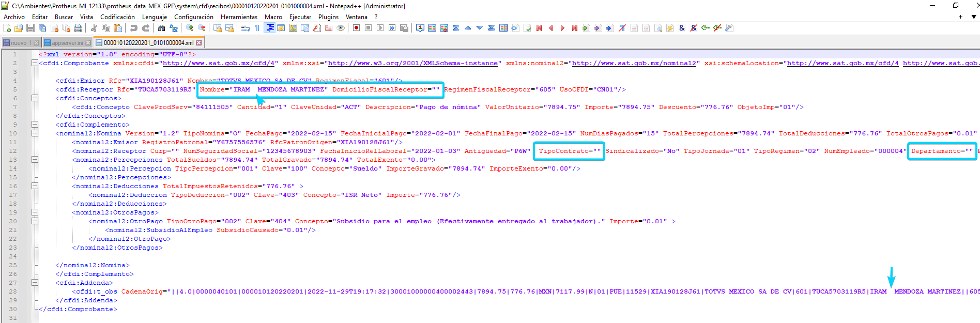Collapse the cfdi:Addenda fold on line 27
This screenshot has width=980, height=323.
(35, 283)
